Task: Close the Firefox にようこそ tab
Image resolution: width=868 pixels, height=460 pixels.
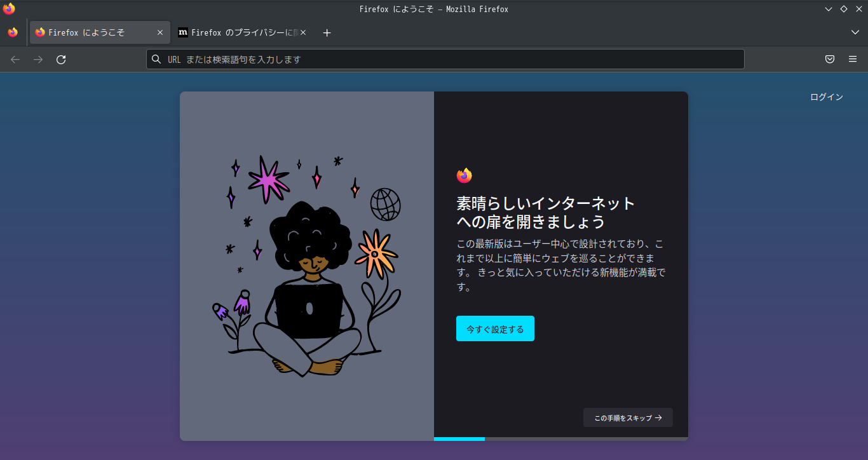Action: tap(160, 32)
